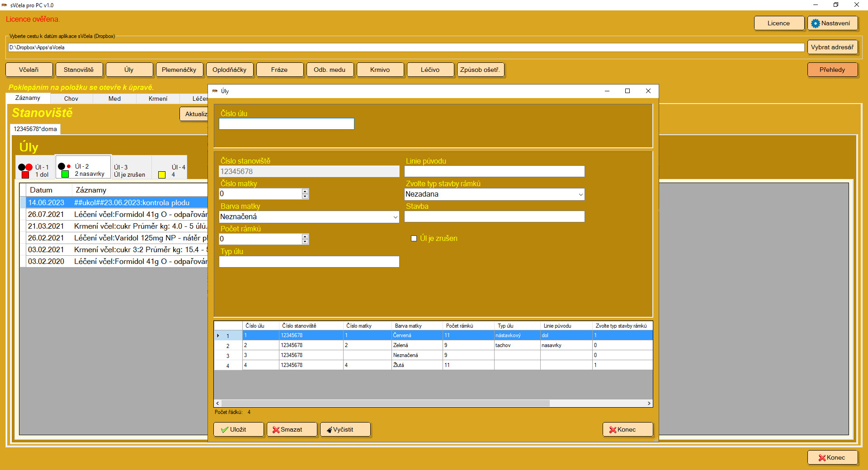Click the horizontal scrollbar thumb in hive table

(386, 403)
